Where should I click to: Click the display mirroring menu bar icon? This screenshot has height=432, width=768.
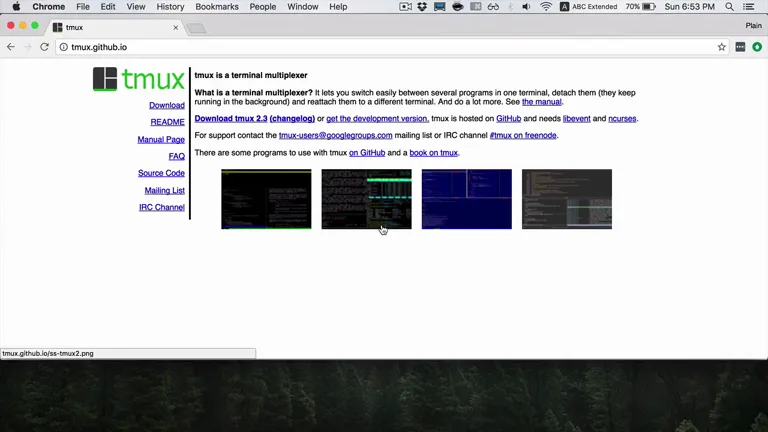coord(439,7)
